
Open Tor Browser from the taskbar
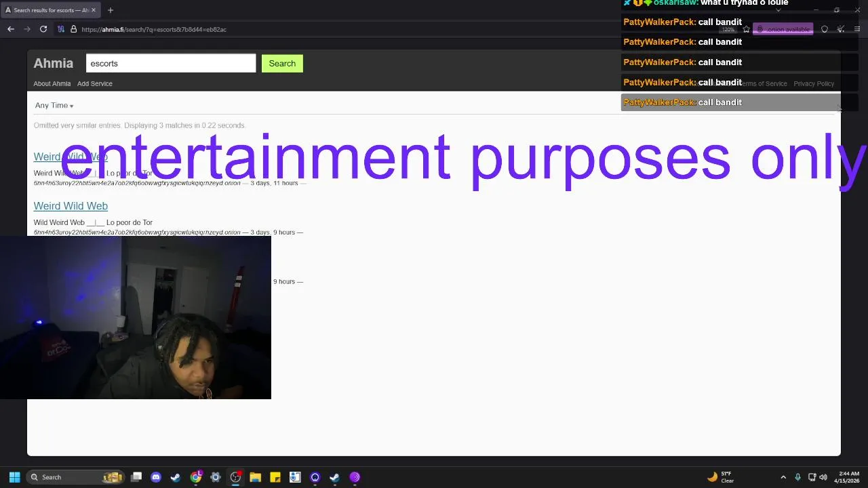(x=355, y=477)
